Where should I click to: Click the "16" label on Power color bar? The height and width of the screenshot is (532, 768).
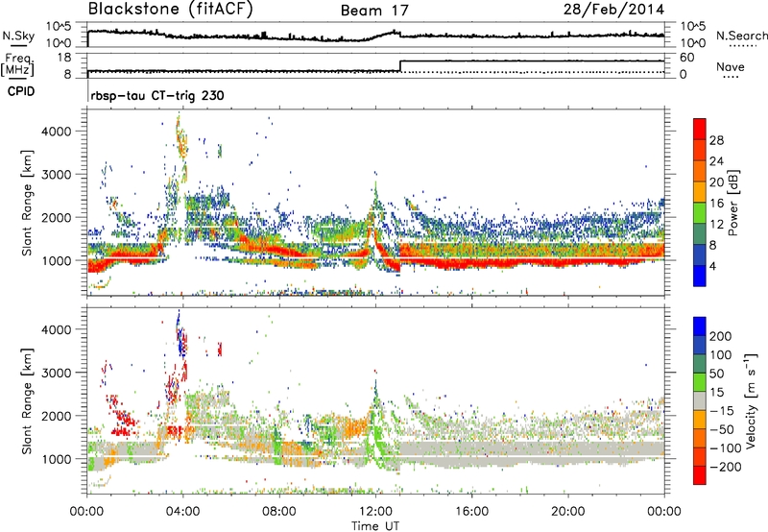click(x=716, y=204)
